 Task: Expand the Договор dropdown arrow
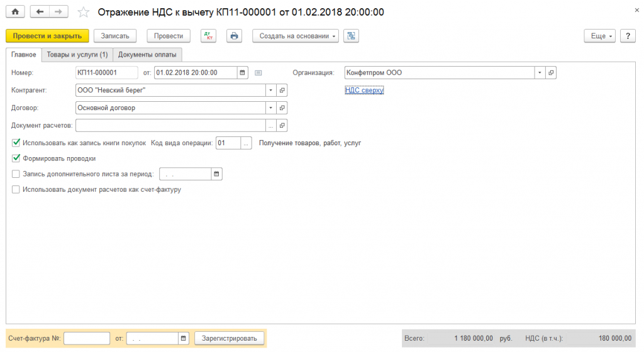click(270, 107)
